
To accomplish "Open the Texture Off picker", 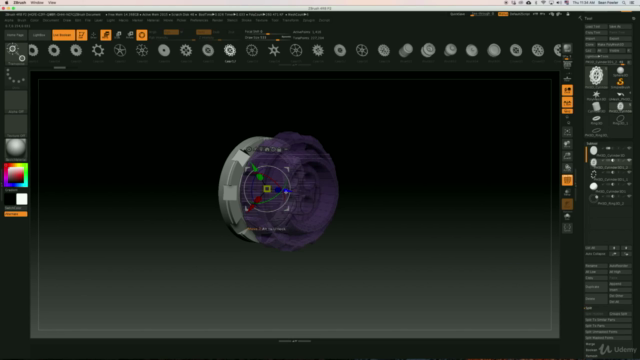I will (16, 126).
